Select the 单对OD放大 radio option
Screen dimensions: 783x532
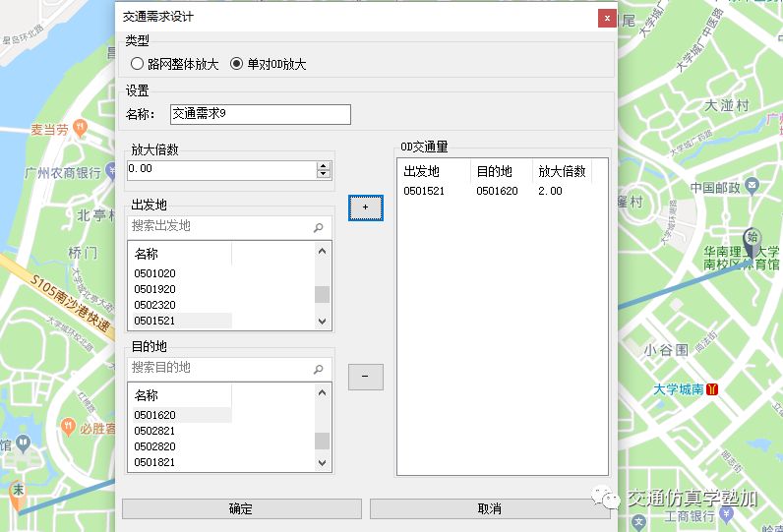268,64
